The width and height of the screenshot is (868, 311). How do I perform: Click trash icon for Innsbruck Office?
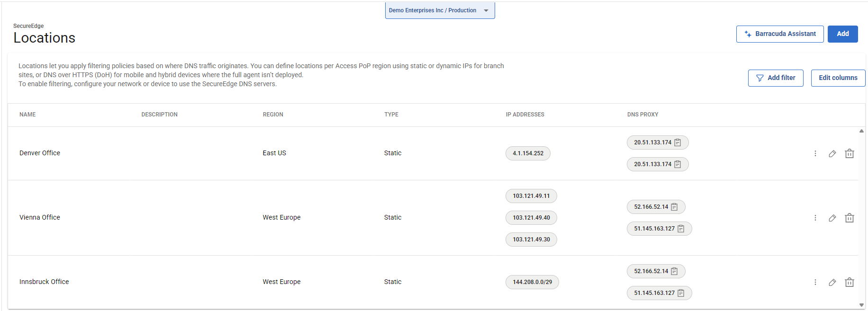849,282
